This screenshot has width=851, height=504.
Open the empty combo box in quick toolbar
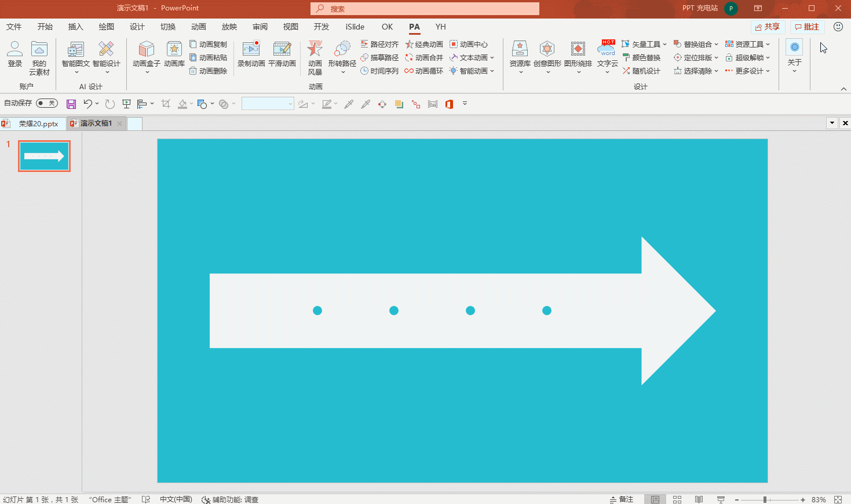tap(268, 104)
